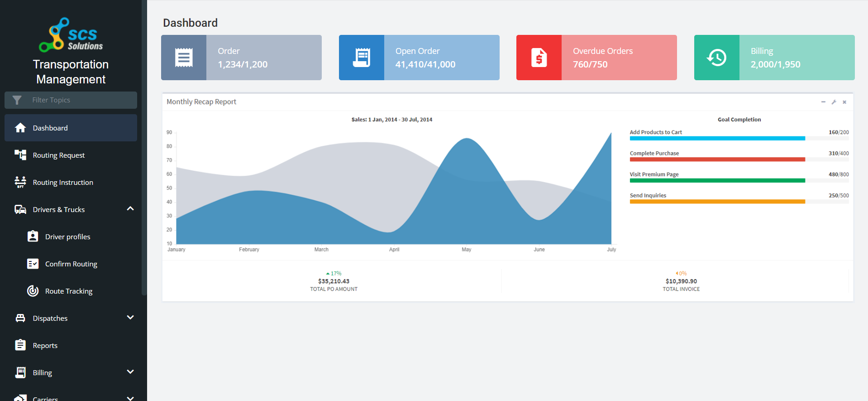This screenshot has width=868, height=401.
Task: Open Routing Instruction menu item
Action: tap(71, 182)
